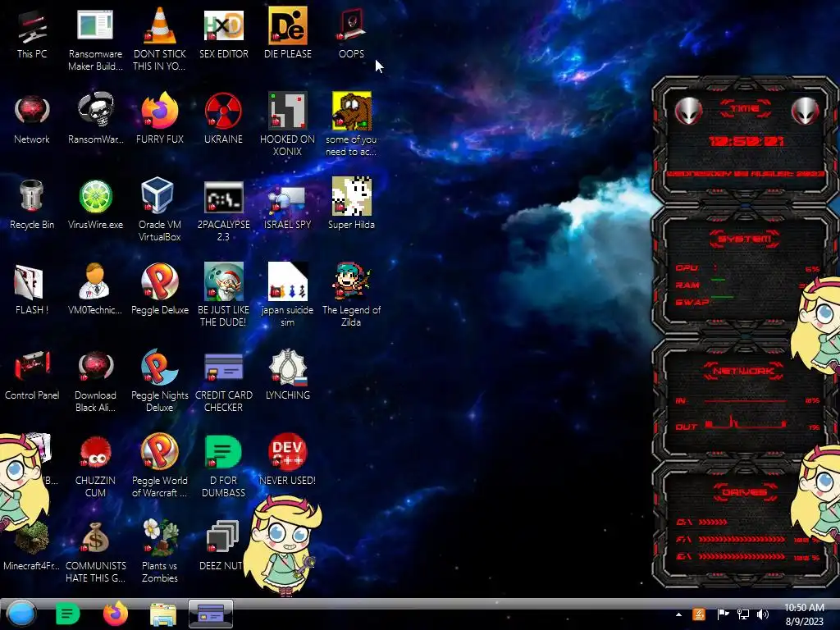Select the FLASH ! desktop shortcut
The image size is (840, 630).
tap(29, 282)
